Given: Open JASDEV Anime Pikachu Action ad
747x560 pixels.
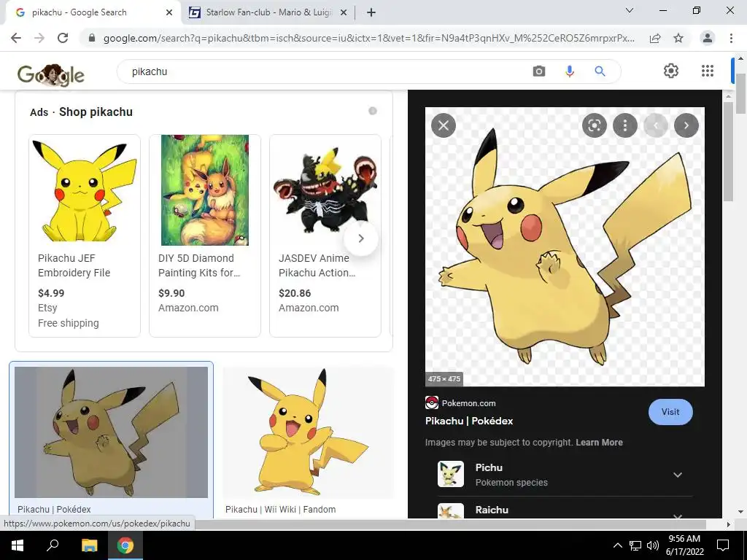Looking at the screenshot, I should pyautogui.click(x=317, y=265).
